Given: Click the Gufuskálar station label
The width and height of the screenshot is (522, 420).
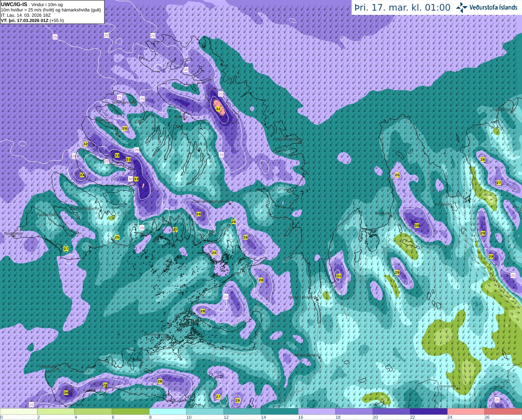Looking at the screenshot, I should click(48, 366).
